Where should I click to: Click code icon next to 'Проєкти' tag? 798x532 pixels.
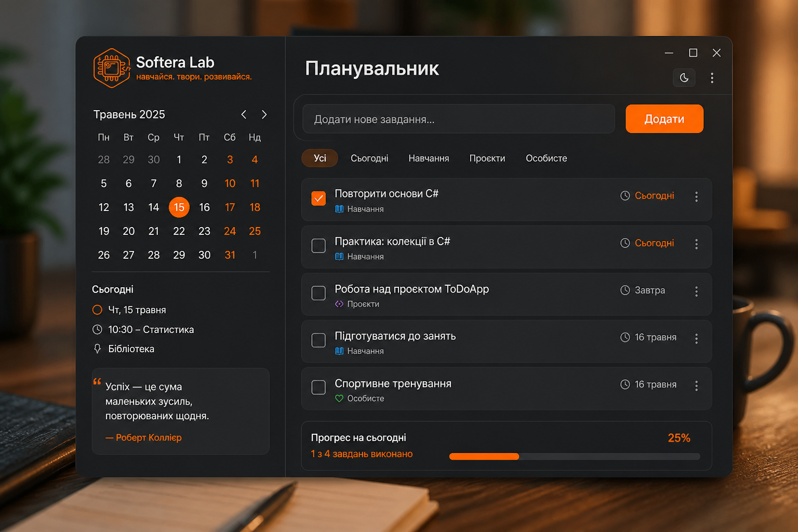339,304
